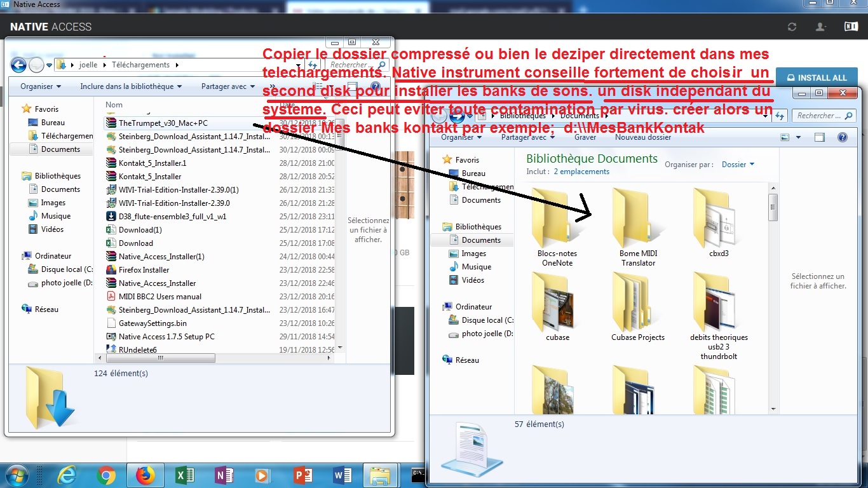Toggle the preview pane in Documents window
This screenshot has width=868, height=488.
tap(820, 137)
